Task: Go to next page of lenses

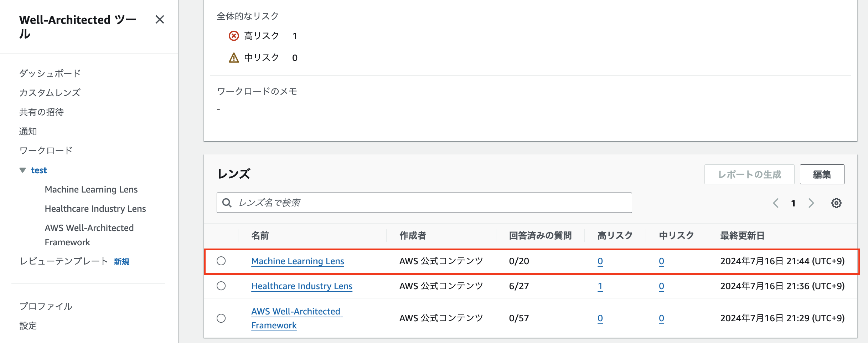Action: (811, 203)
